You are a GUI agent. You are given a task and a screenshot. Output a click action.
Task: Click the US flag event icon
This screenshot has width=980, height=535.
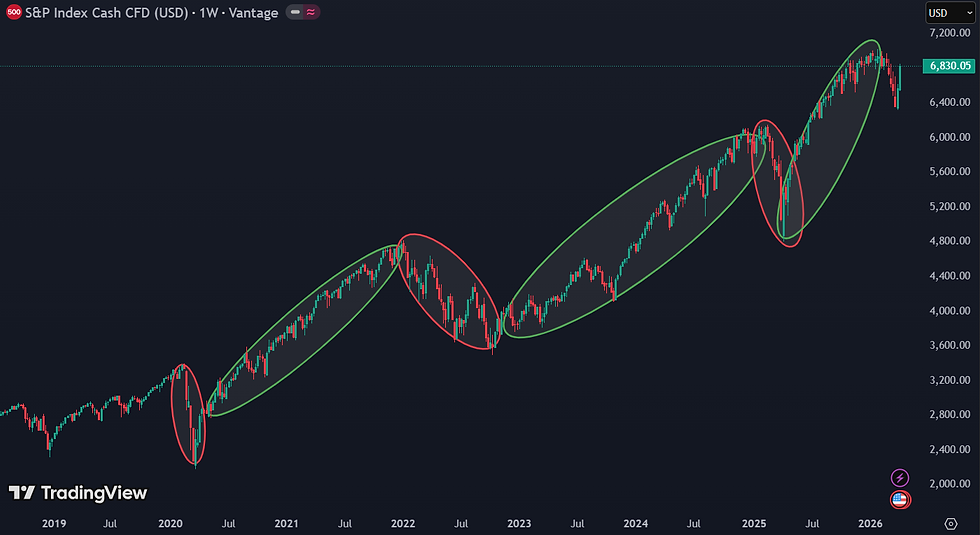point(900,499)
